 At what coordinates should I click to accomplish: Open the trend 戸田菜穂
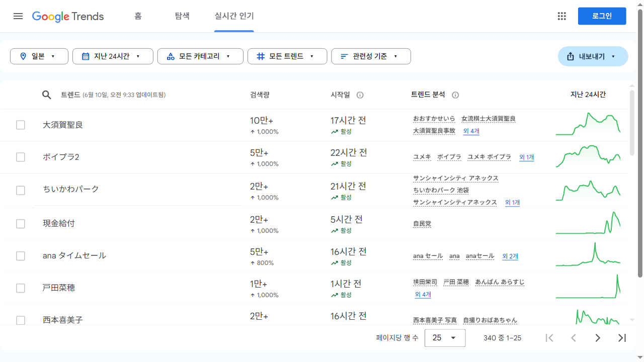[x=59, y=288]
